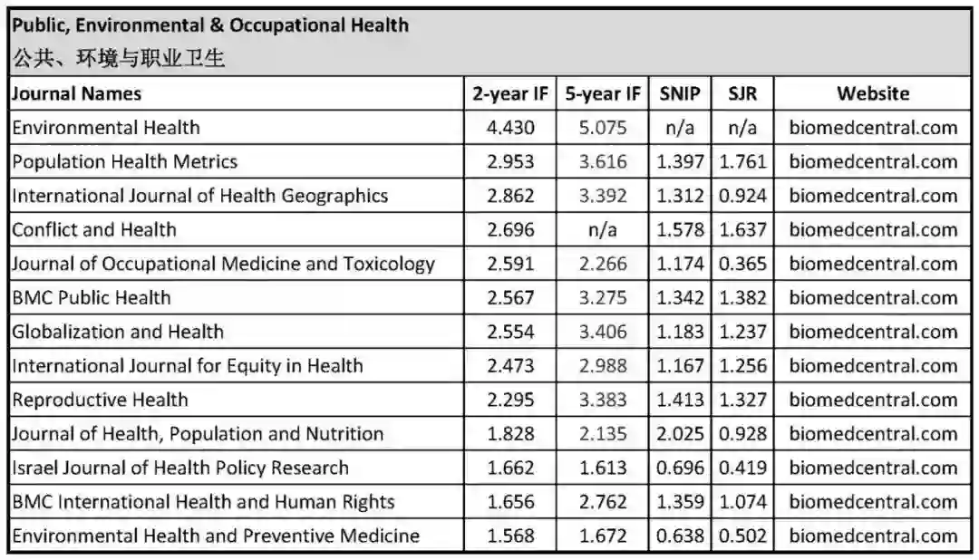
Task: Open biomedcentral.com link for Environmental Health
Action: tap(872, 128)
